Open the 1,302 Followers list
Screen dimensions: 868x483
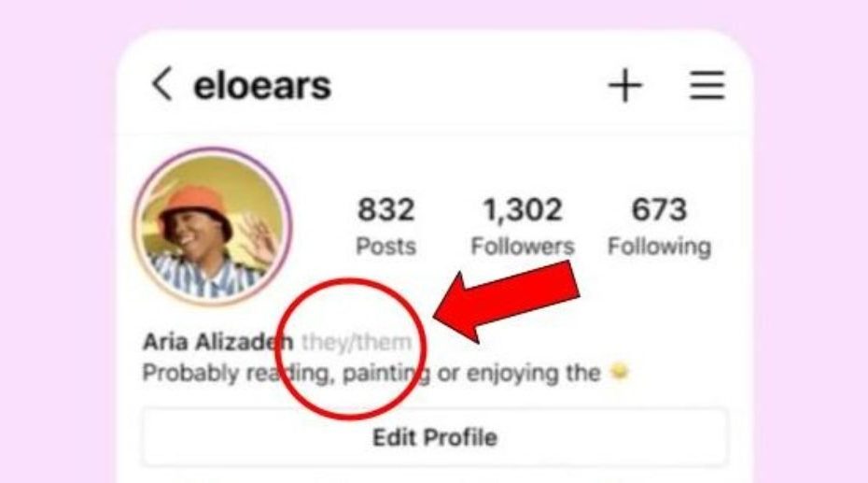pos(522,226)
